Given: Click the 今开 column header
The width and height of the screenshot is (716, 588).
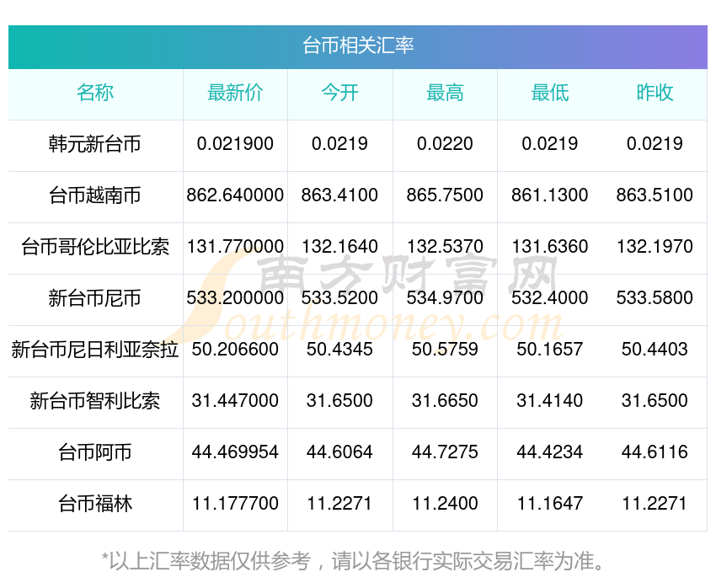Looking at the screenshot, I should pos(339,94).
